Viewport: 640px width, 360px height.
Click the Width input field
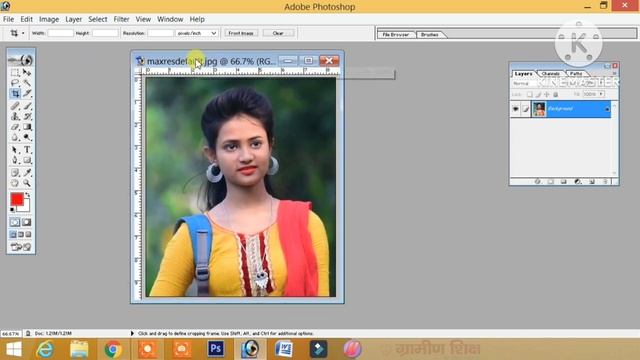click(60, 33)
